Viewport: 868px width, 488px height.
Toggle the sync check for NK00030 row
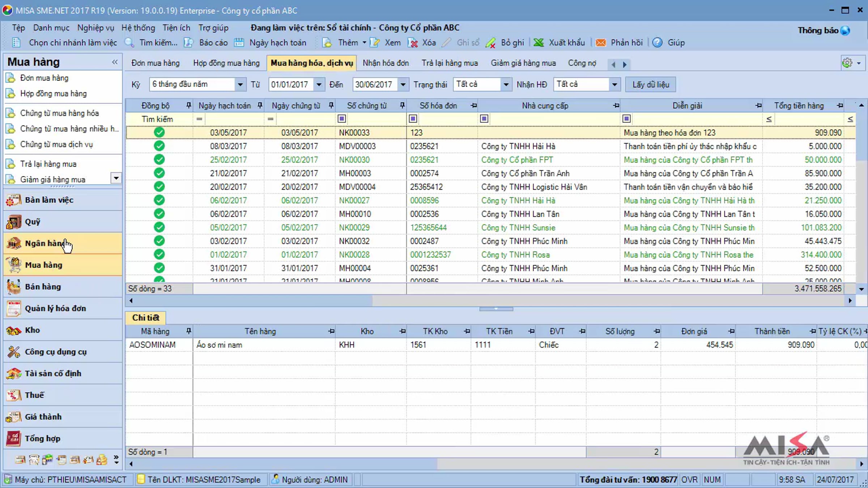(159, 160)
